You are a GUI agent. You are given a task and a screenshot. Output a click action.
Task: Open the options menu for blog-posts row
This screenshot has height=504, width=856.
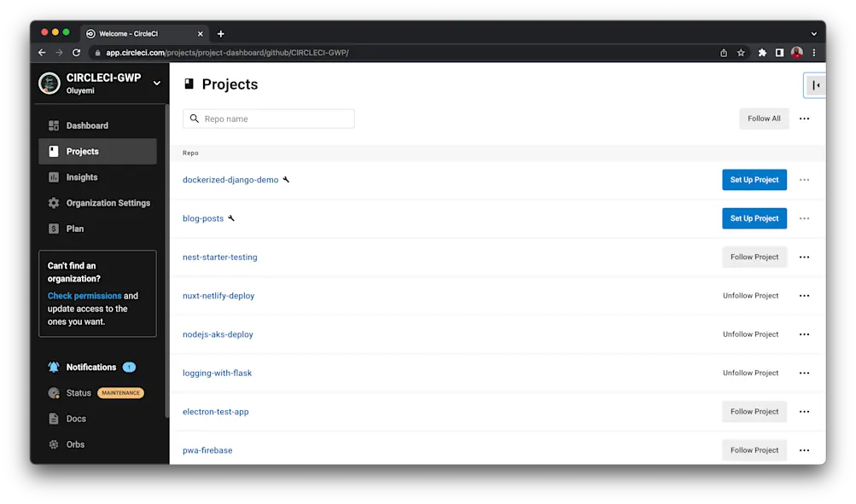[803, 218]
